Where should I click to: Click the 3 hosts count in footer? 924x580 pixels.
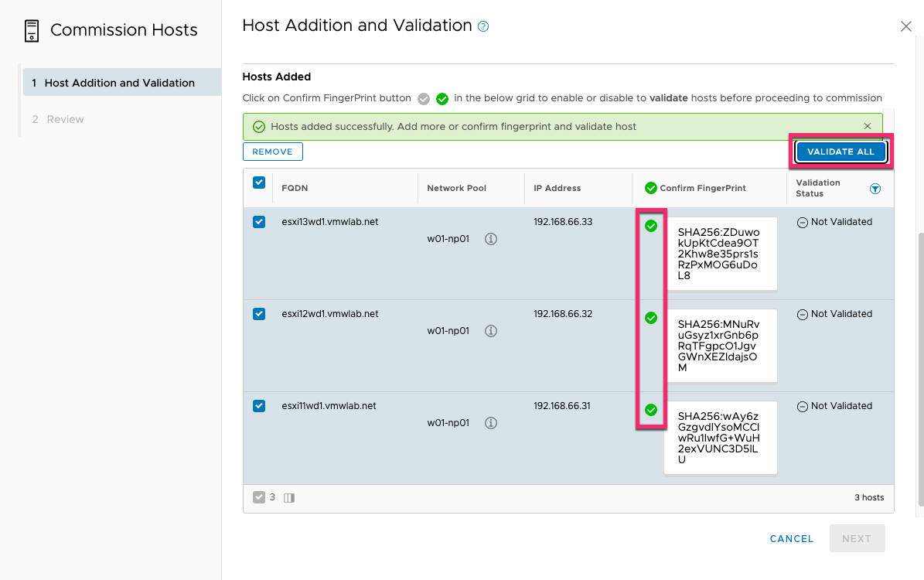pyautogui.click(x=869, y=497)
